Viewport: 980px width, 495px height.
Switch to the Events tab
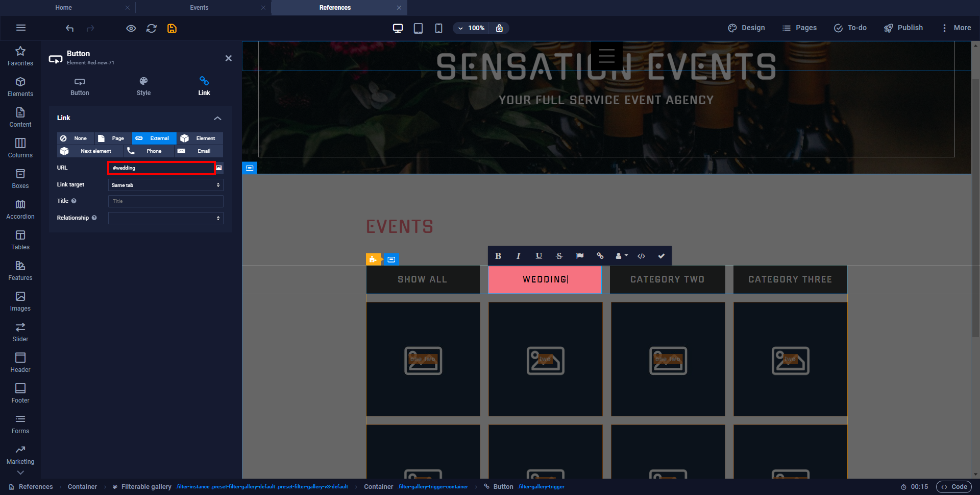click(x=199, y=8)
